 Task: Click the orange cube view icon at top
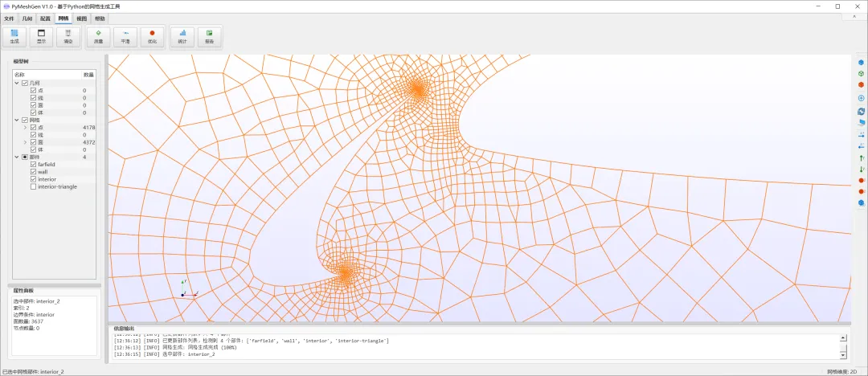(862, 84)
